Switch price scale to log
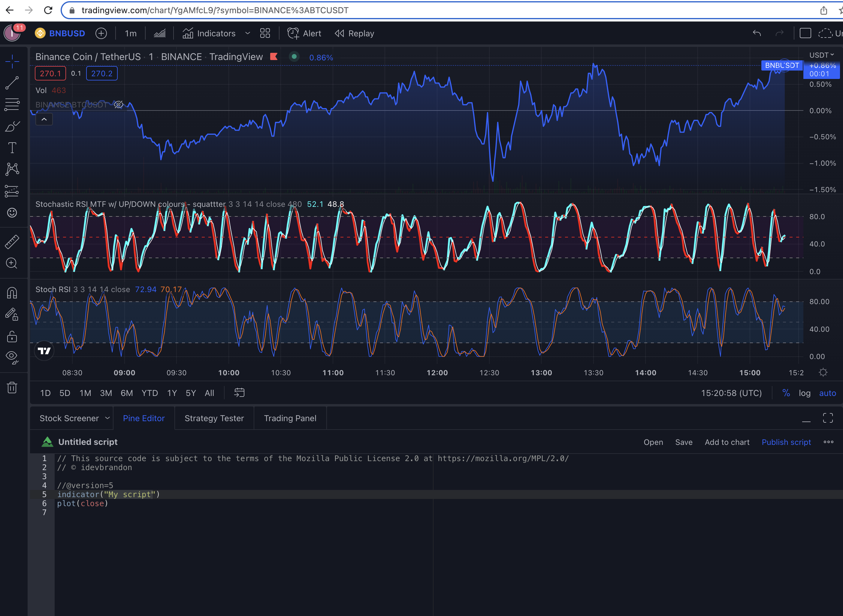This screenshot has width=843, height=616. (x=805, y=393)
